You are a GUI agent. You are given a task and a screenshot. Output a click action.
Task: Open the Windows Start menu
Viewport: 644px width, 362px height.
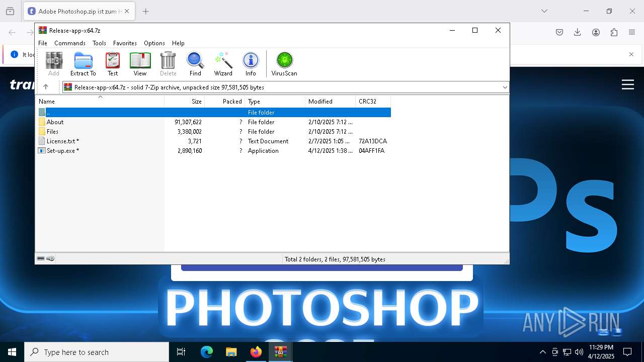click(x=12, y=352)
